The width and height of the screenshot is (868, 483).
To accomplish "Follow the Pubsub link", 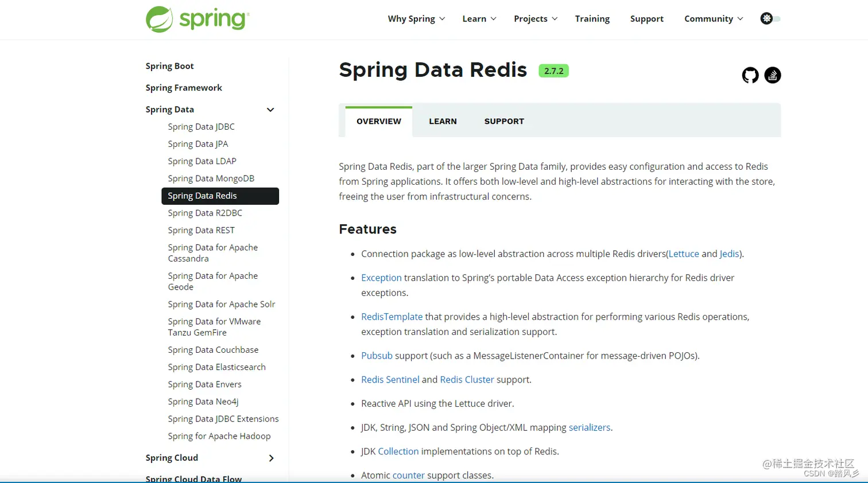I will coord(377,356).
